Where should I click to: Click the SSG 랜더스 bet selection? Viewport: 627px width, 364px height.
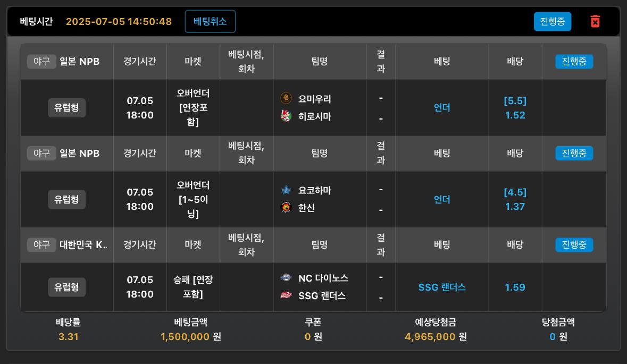(x=442, y=287)
